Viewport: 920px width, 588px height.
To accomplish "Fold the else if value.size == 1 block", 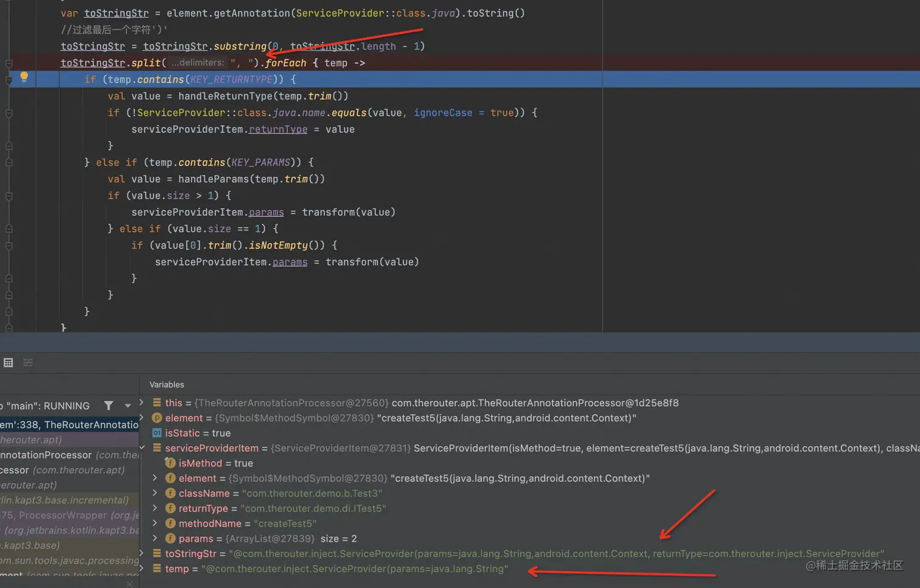I will coord(9,229).
